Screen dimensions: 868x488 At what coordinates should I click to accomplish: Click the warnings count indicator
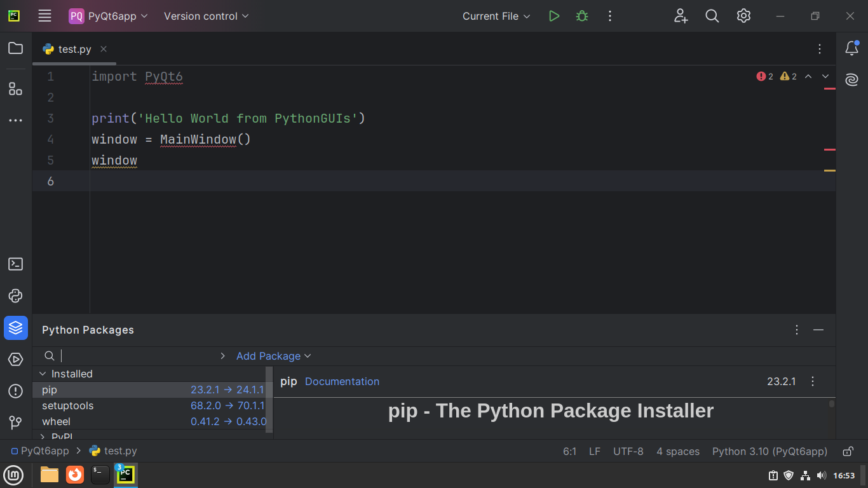tap(788, 76)
